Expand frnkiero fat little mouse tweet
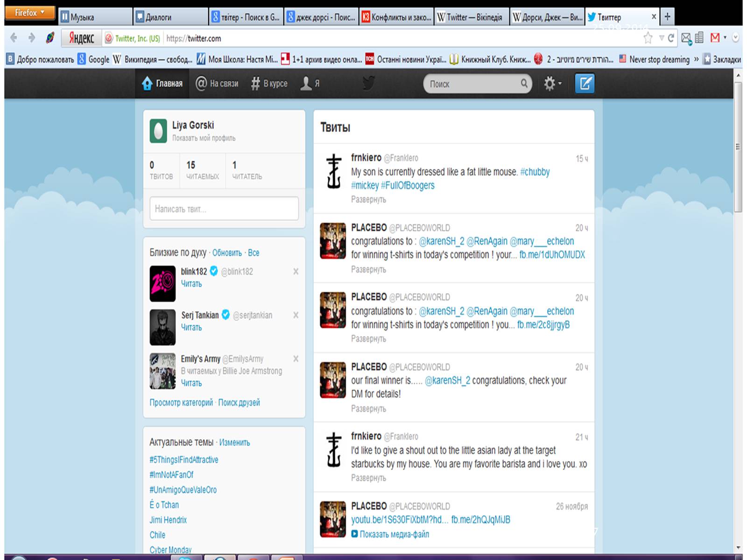The height and width of the screenshot is (560, 747). click(x=368, y=200)
